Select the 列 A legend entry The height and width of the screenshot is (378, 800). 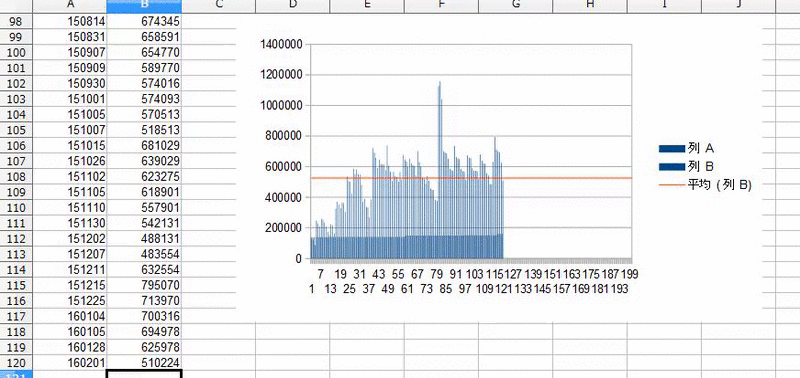(686, 148)
